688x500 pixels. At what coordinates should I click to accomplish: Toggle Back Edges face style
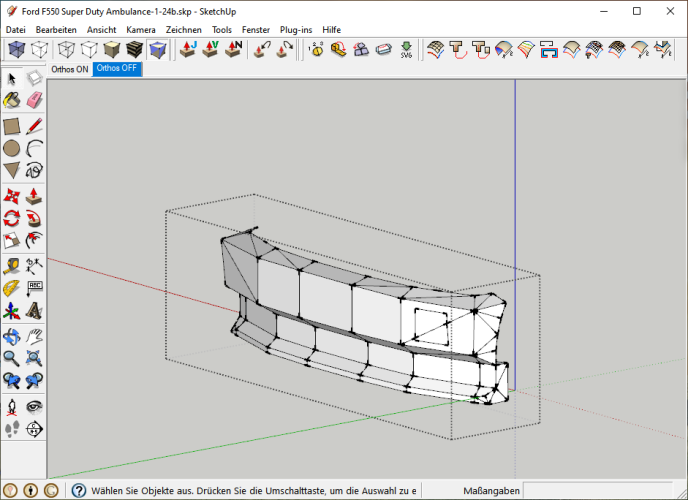point(39,50)
